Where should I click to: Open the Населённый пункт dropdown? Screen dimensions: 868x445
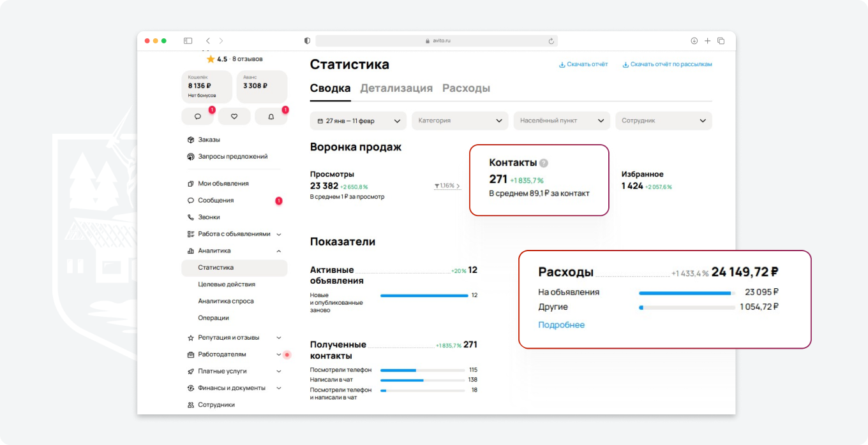tap(562, 120)
